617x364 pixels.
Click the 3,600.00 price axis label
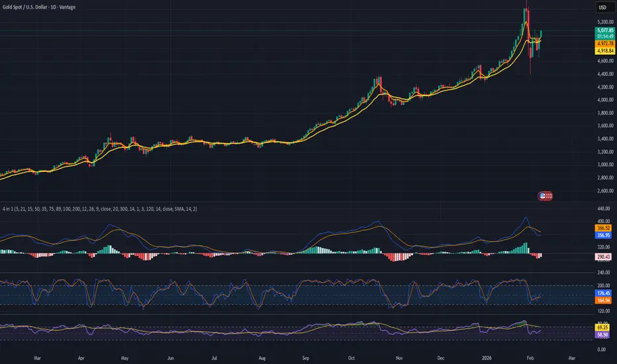pos(605,126)
